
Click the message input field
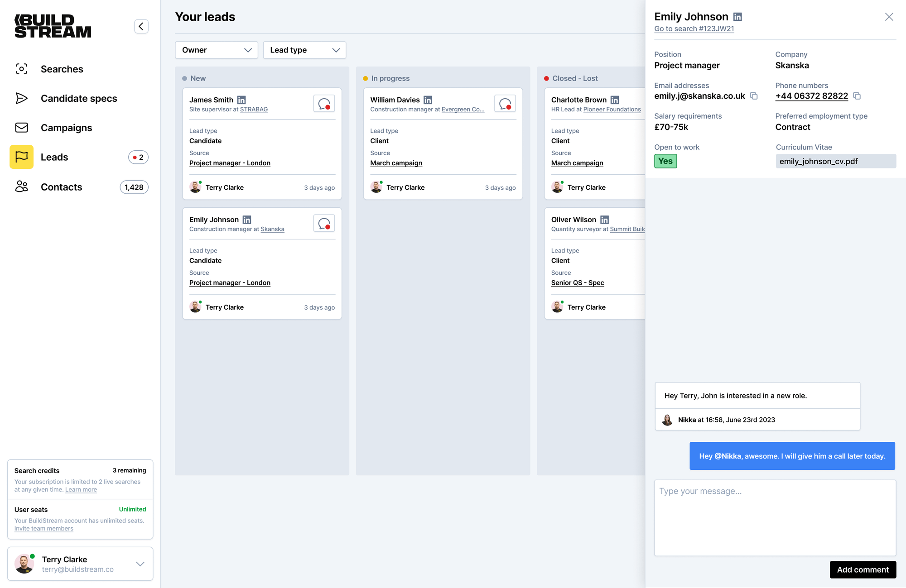[775, 517]
